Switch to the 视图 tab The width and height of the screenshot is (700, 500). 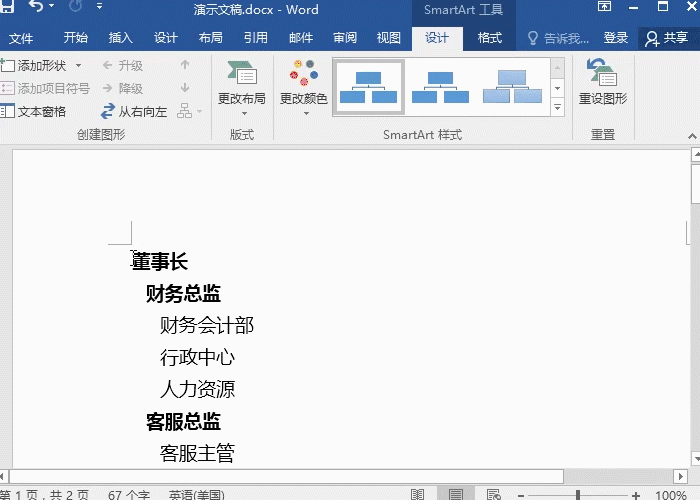[389, 38]
